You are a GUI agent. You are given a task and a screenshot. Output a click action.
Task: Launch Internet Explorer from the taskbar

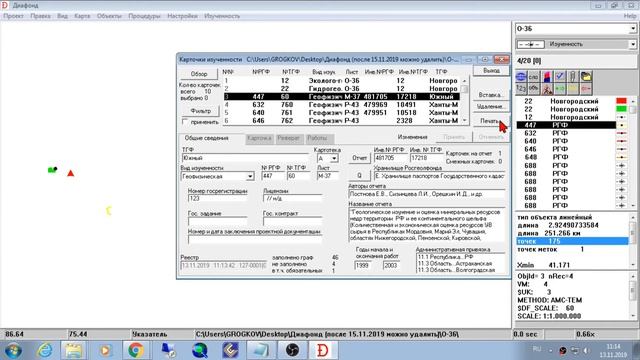point(44,351)
